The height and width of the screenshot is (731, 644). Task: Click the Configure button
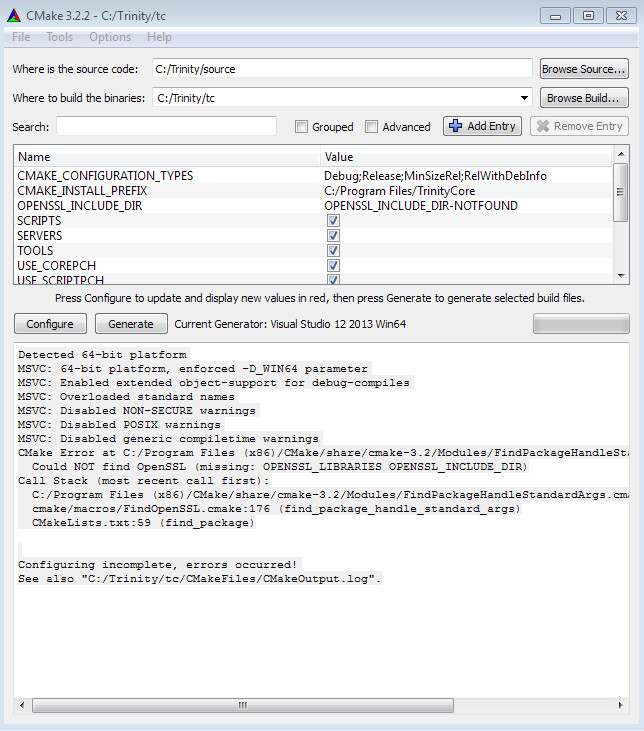tap(50, 324)
